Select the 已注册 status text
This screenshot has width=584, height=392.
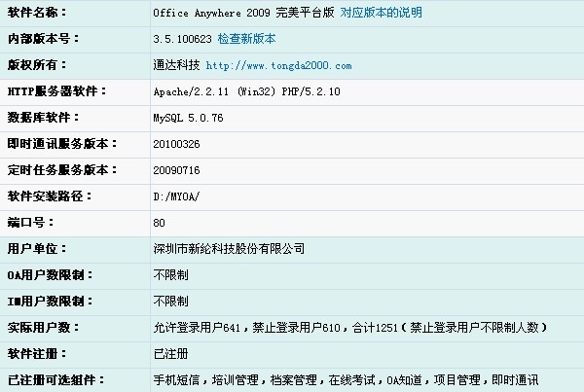(171, 354)
